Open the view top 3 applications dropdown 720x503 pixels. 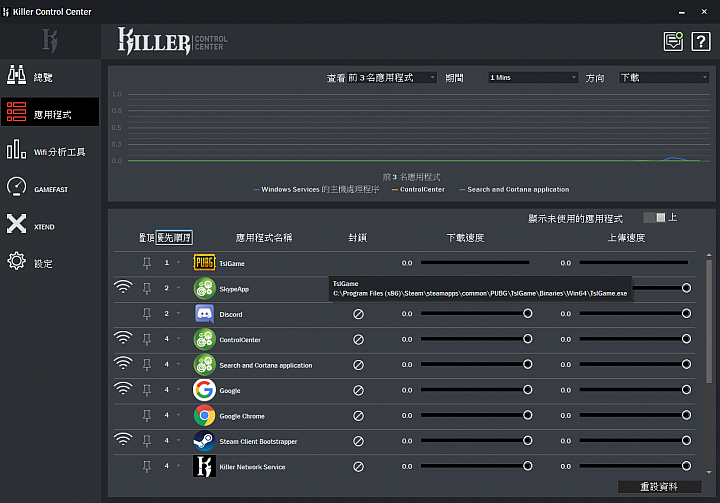click(392, 78)
